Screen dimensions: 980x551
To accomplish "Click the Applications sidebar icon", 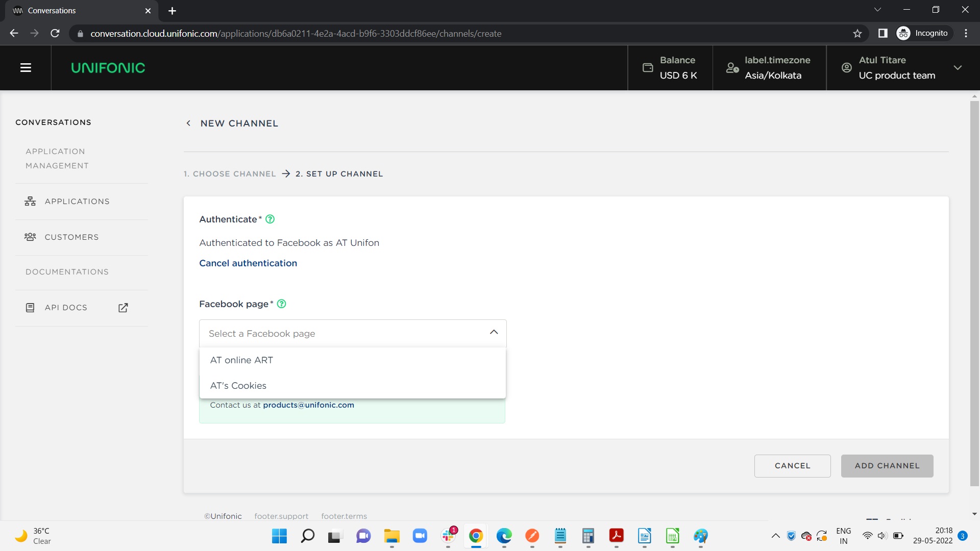I will [30, 202].
